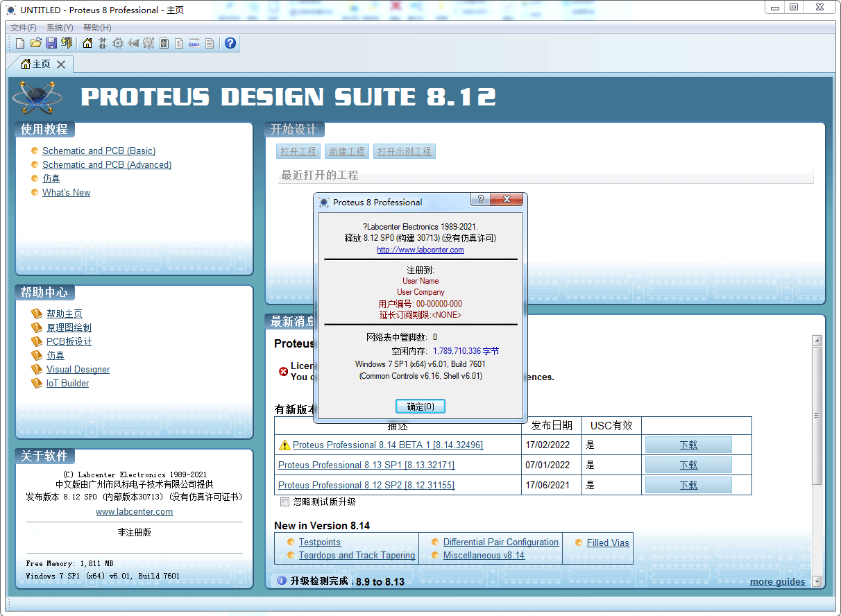The image size is (841, 616).
Task: Click the Proteus atom logo in banner
Action: tap(37, 98)
